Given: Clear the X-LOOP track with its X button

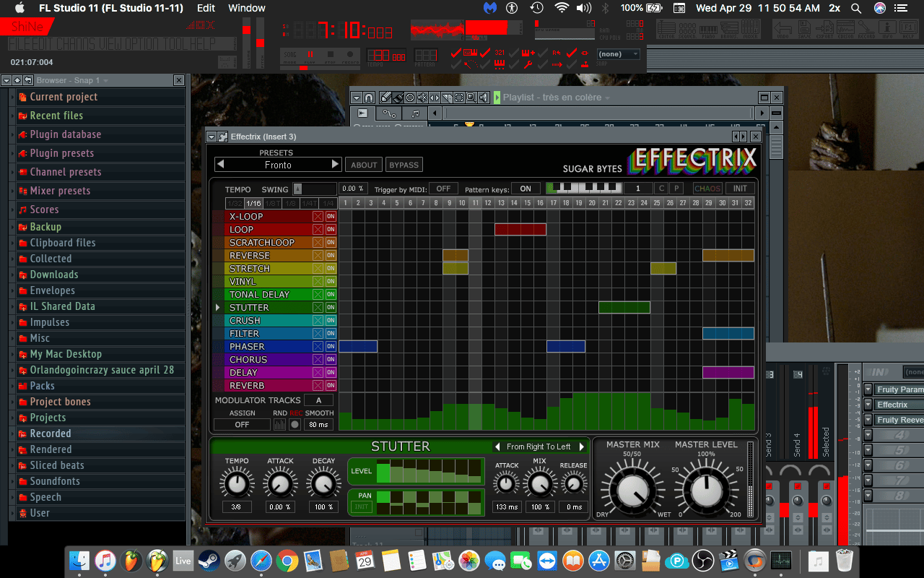Looking at the screenshot, I should 318,217.
